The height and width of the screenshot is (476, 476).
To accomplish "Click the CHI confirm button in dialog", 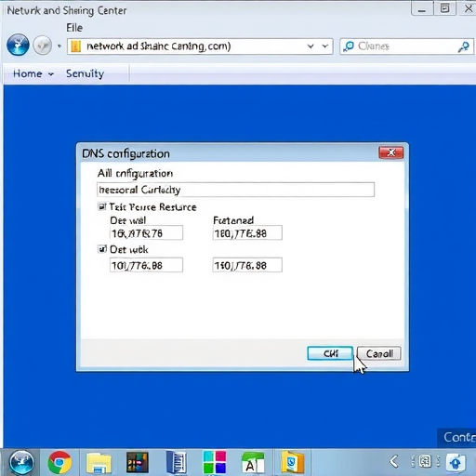I will pos(330,353).
